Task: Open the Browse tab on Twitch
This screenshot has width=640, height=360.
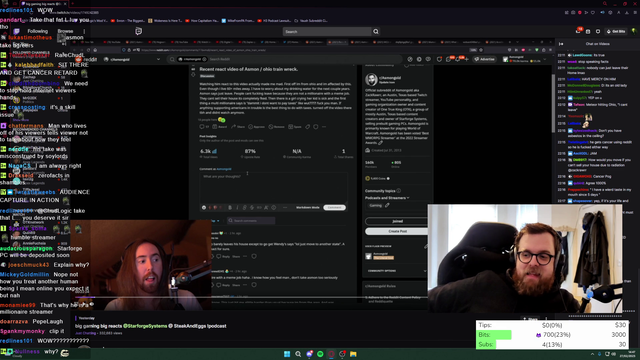Action: [65, 31]
